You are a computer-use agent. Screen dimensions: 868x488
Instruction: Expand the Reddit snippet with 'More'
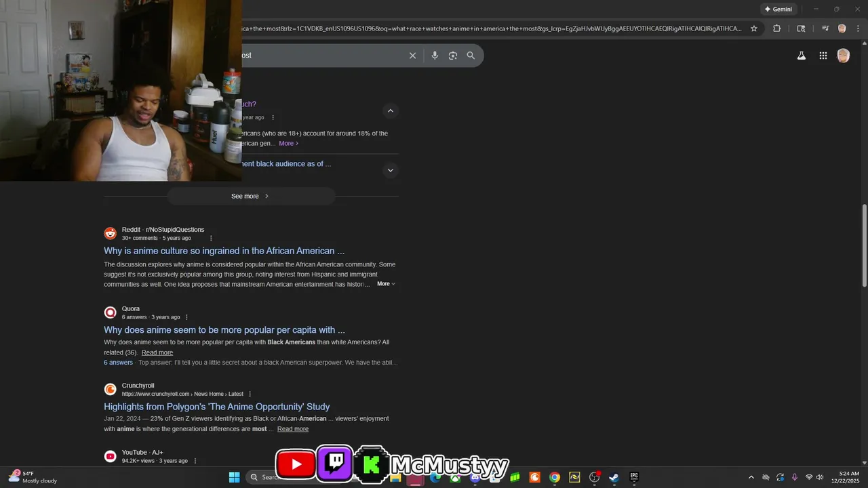click(386, 284)
